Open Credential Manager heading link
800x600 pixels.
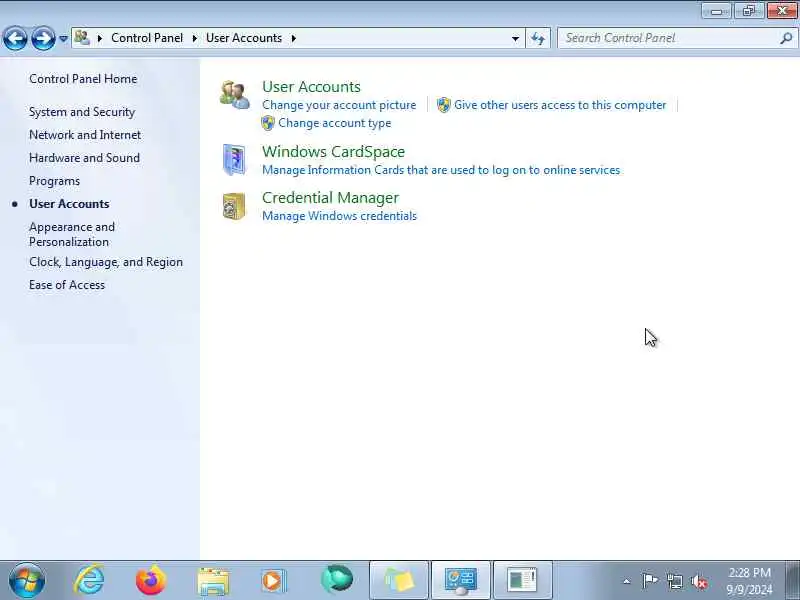[x=331, y=197]
